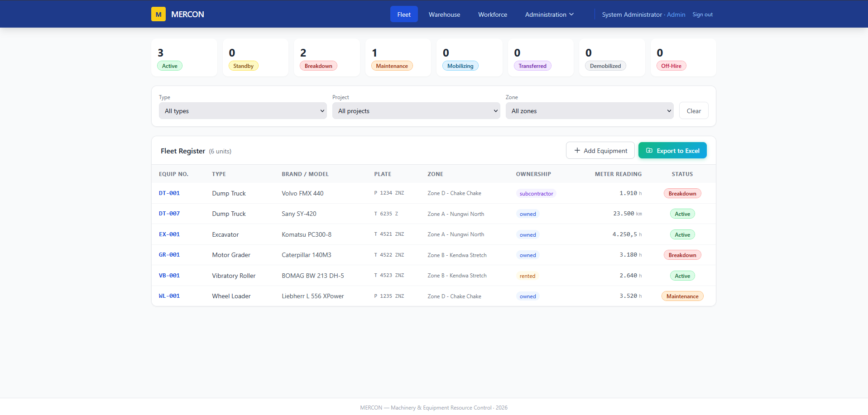Click Active status badge in DT-007 row
Screen dimensions: 868x415
click(682, 214)
